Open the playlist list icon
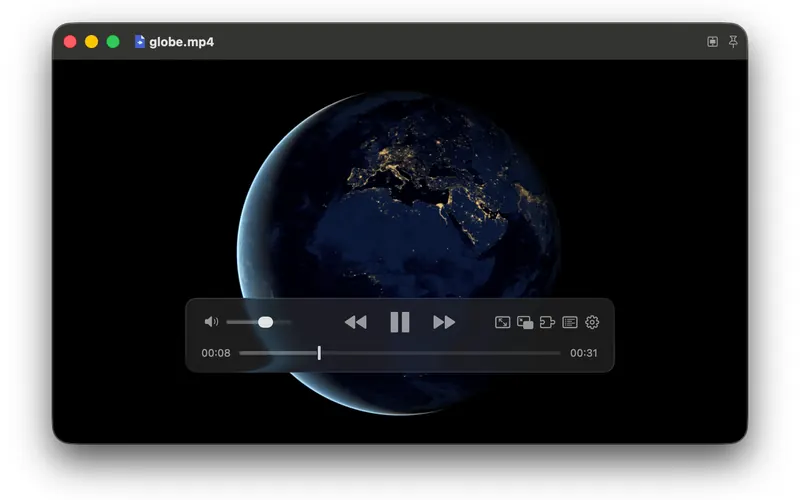This screenshot has height=500, width=800. (x=570, y=322)
